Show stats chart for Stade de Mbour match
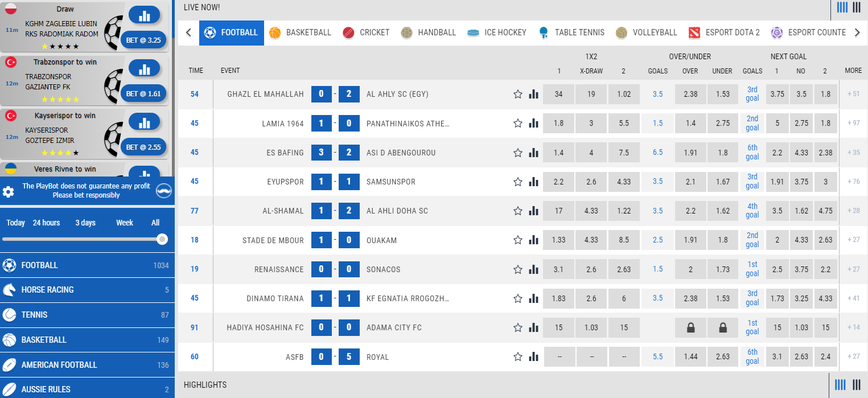The image size is (868, 398). click(534, 240)
